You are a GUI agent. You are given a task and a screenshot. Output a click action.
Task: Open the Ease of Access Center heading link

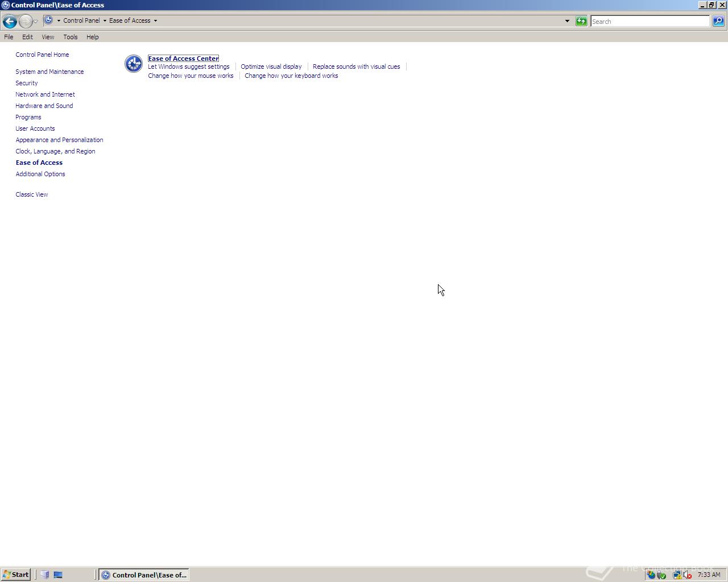(183, 59)
